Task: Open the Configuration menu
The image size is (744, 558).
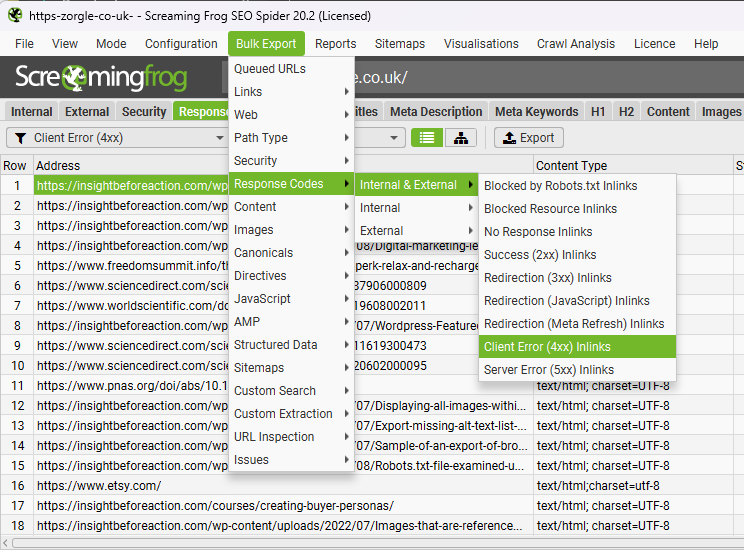Action: pos(181,44)
